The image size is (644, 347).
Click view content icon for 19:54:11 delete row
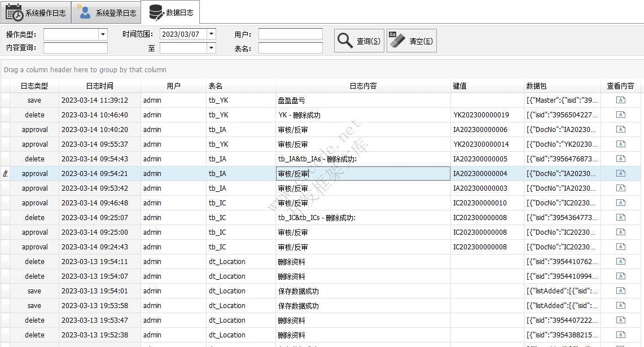(x=620, y=262)
